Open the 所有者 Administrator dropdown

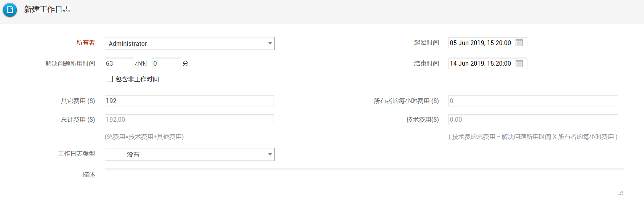[190, 43]
